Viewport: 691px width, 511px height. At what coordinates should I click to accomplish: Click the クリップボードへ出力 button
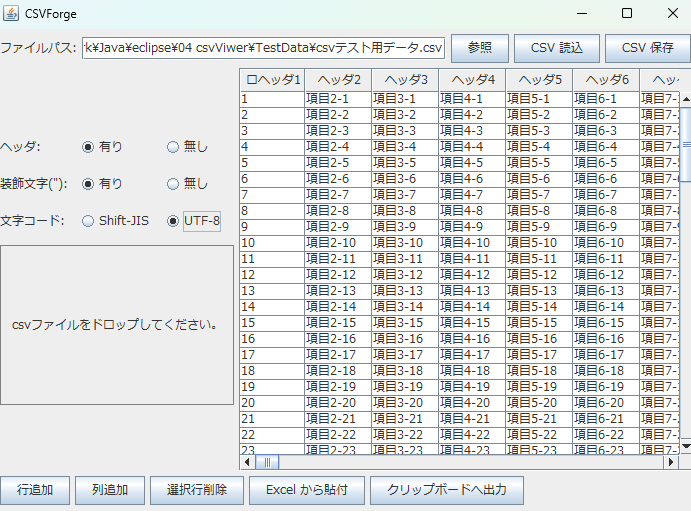point(447,490)
